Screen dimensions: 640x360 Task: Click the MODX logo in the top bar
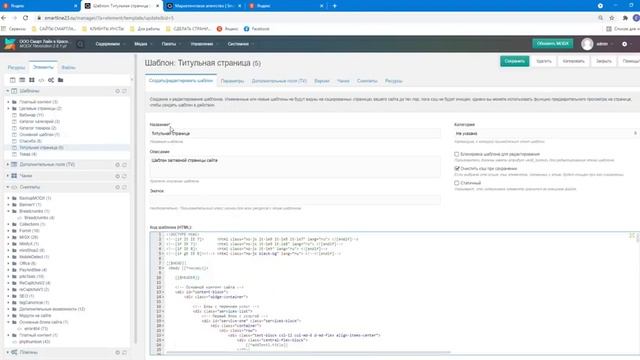tap(10, 44)
